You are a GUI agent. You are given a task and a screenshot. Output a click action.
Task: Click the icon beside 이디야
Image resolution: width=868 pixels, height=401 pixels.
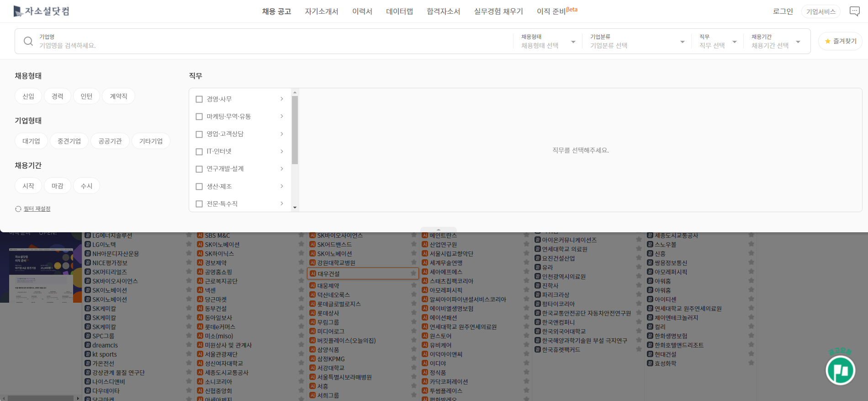(425, 364)
